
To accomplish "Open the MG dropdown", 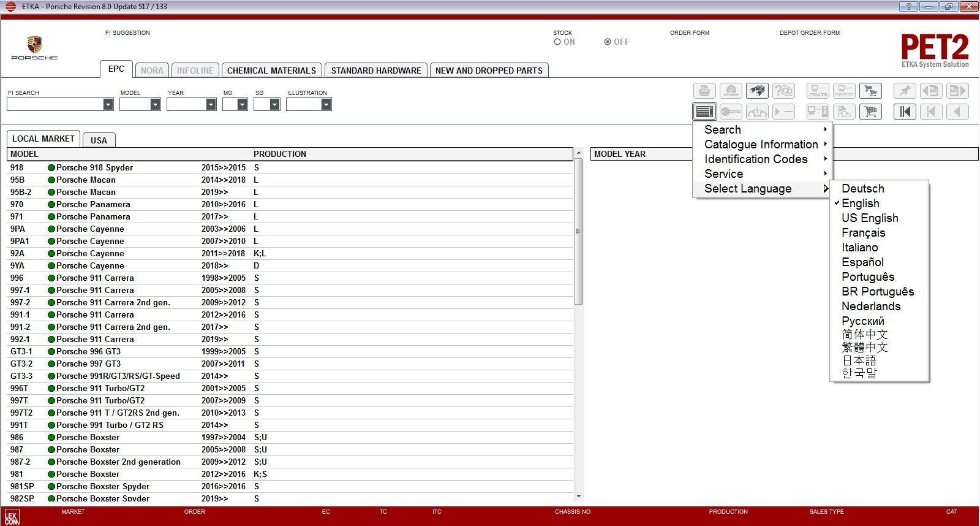I will (x=242, y=105).
